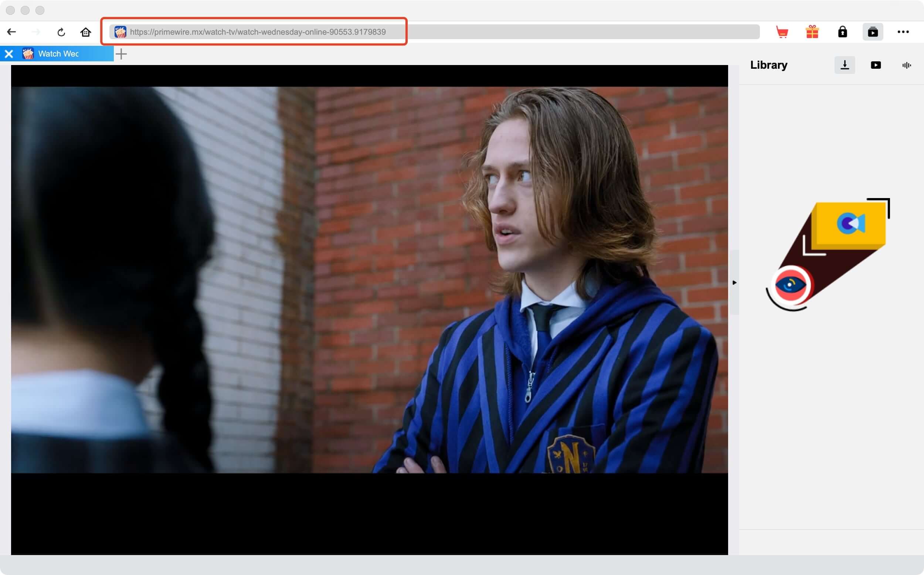Open the video Library panel icon

(x=873, y=32)
